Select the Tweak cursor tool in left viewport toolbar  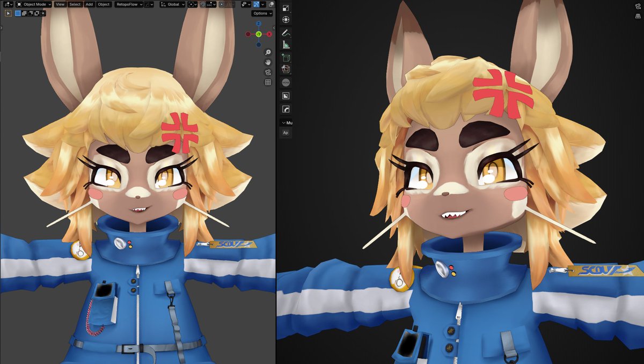(8, 13)
